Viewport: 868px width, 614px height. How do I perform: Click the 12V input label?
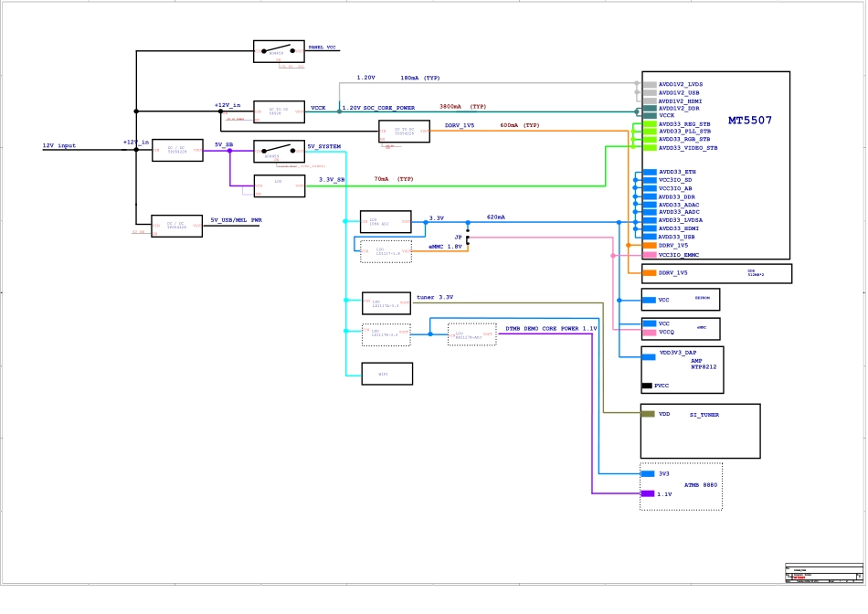[x=59, y=146]
